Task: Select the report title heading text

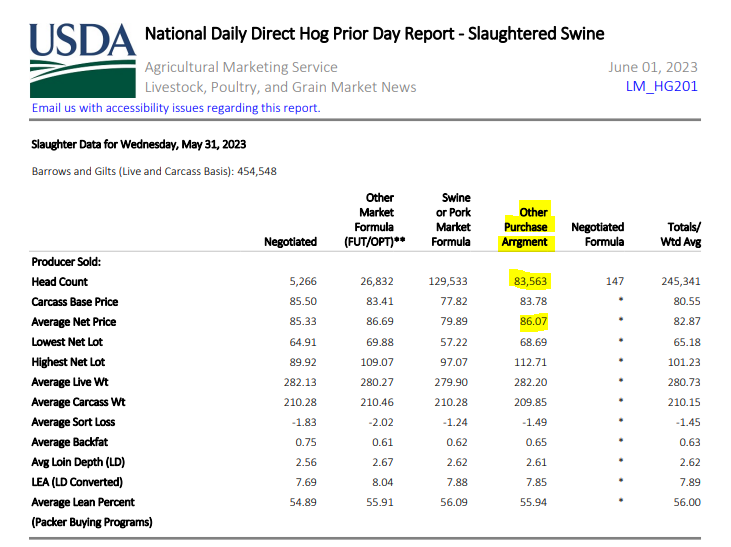Action: pyautogui.click(x=374, y=34)
